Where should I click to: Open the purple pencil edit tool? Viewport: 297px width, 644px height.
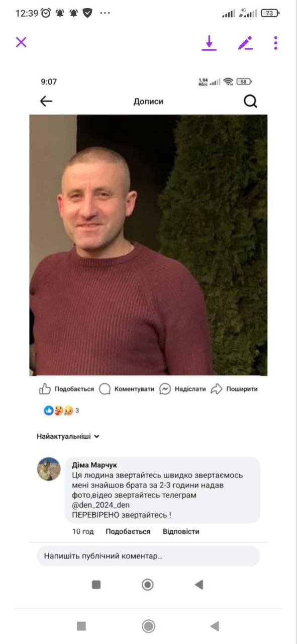click(245, 43)
